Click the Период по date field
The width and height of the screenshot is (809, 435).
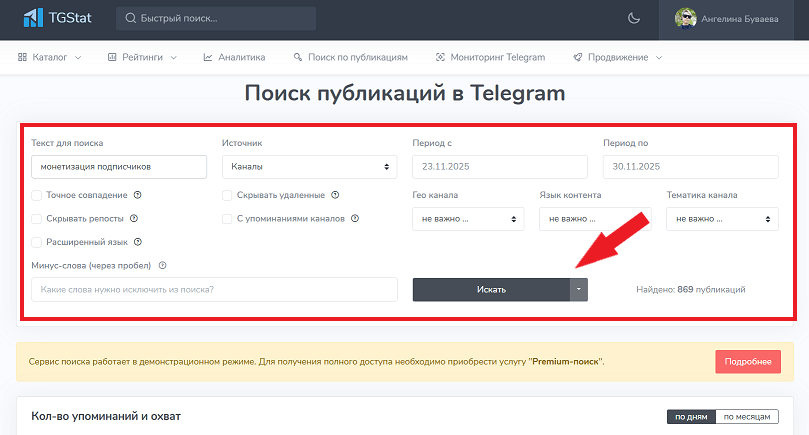click(x=691, y=167)
